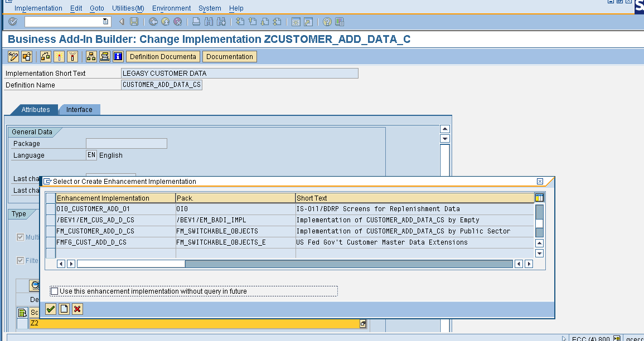Click the dialog table's down scroll arrow
Viewport: 644px width, 341px height.
(538, 254)
